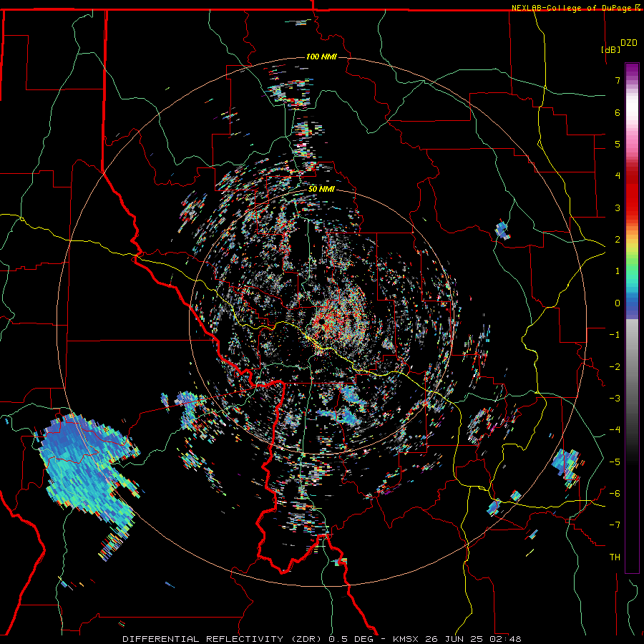
Task: Click the 0 value on the color scale
Action: coord(618,303)
